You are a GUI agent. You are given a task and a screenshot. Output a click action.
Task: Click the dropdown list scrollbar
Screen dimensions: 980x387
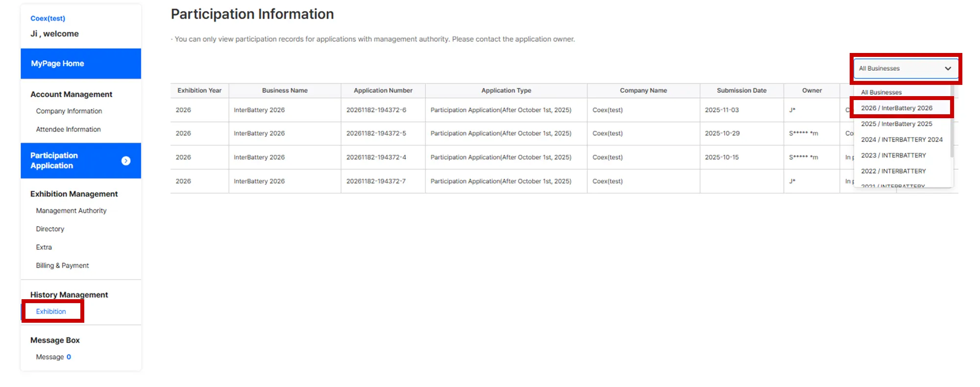[952, 122]
